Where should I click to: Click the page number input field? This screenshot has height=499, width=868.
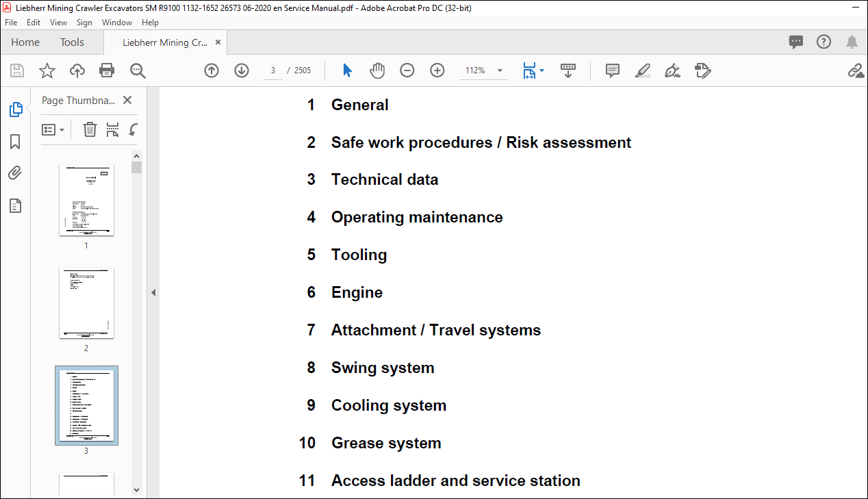pyautogui.click(x=273, y=71)
